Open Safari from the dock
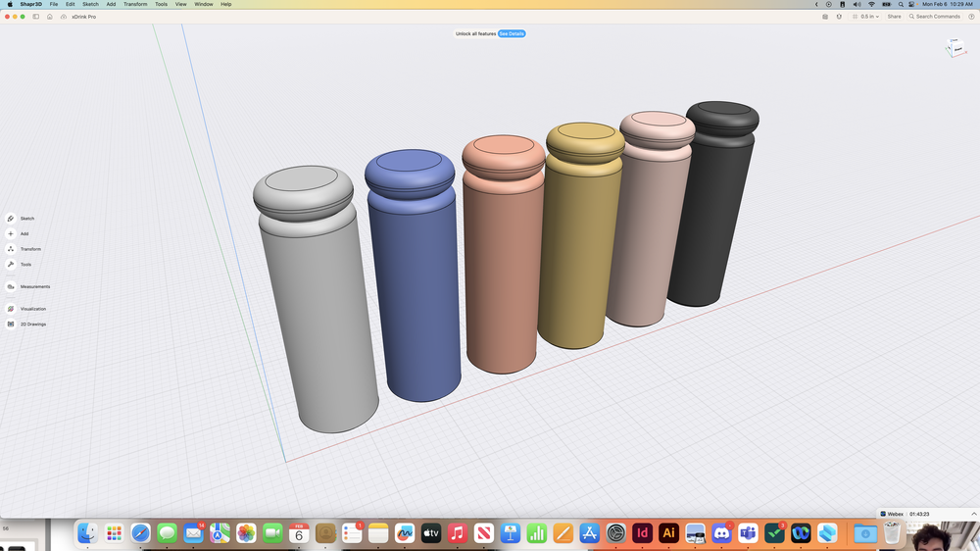The width and height of the screenshot is (980, 551). click(x=140, y=533)
